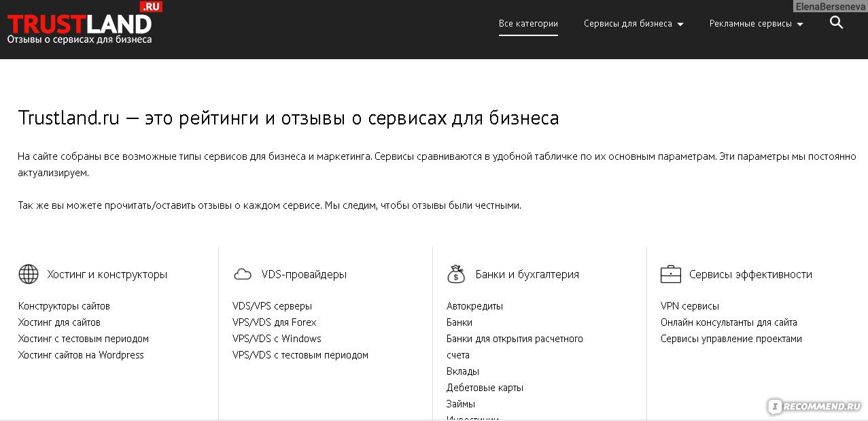Click the main heading about Trustland.ru ratings
This screenshot has width=868, height=421.
pos(289,118)
